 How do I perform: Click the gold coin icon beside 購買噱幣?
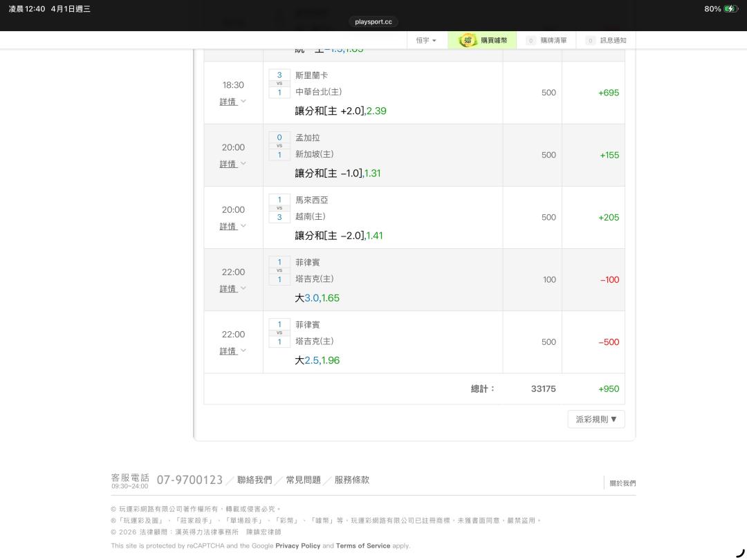469,40
